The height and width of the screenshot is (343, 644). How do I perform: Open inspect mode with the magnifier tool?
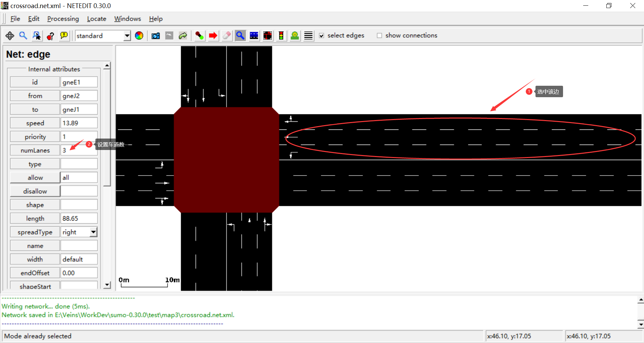point(240,35)
